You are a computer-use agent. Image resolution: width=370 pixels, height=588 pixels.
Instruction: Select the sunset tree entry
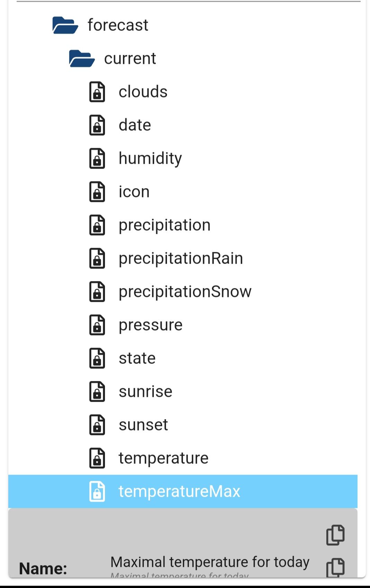click(143, 425)
